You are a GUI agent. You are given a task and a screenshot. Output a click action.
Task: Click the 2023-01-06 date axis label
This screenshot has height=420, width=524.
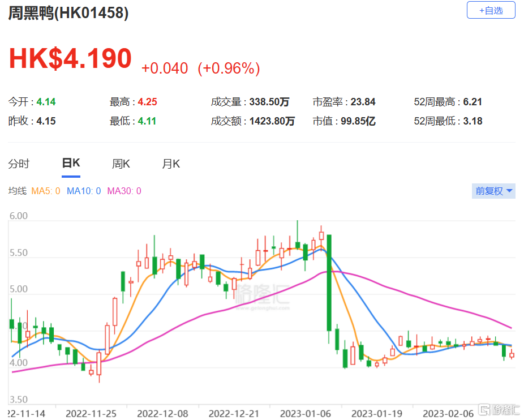[306, 414]
